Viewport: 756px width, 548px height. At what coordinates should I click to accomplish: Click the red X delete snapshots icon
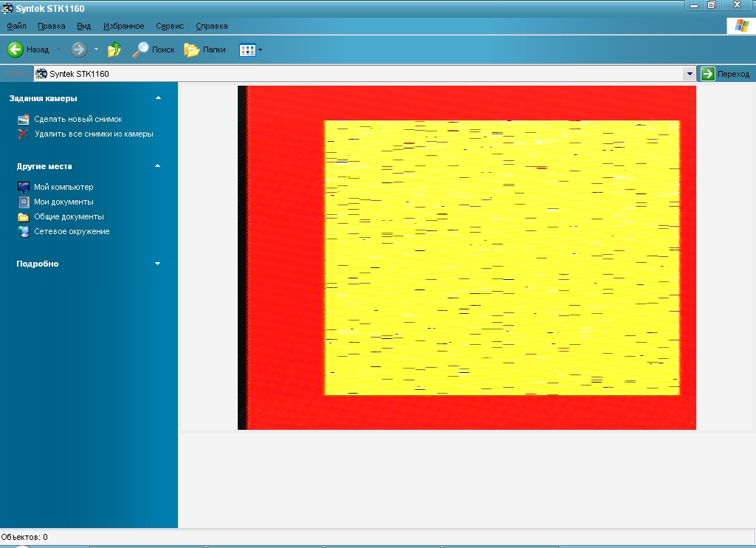click(23, 134)
